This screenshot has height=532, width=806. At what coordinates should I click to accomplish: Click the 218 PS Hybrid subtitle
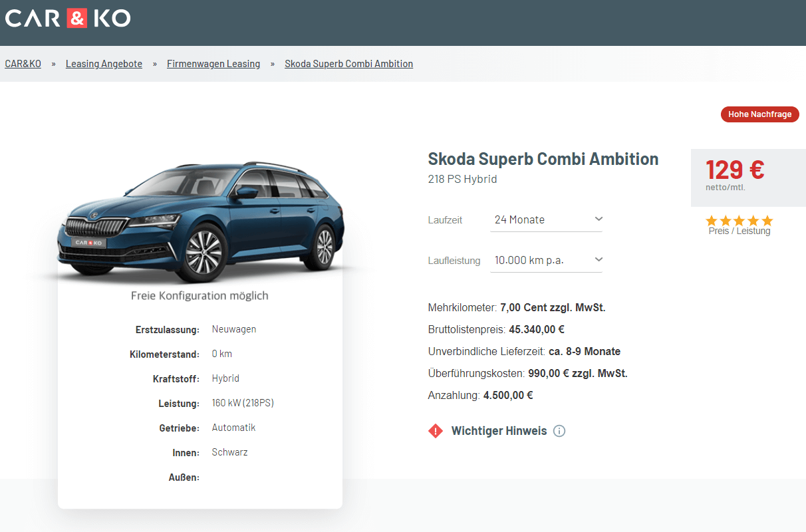tap(462, 179)
